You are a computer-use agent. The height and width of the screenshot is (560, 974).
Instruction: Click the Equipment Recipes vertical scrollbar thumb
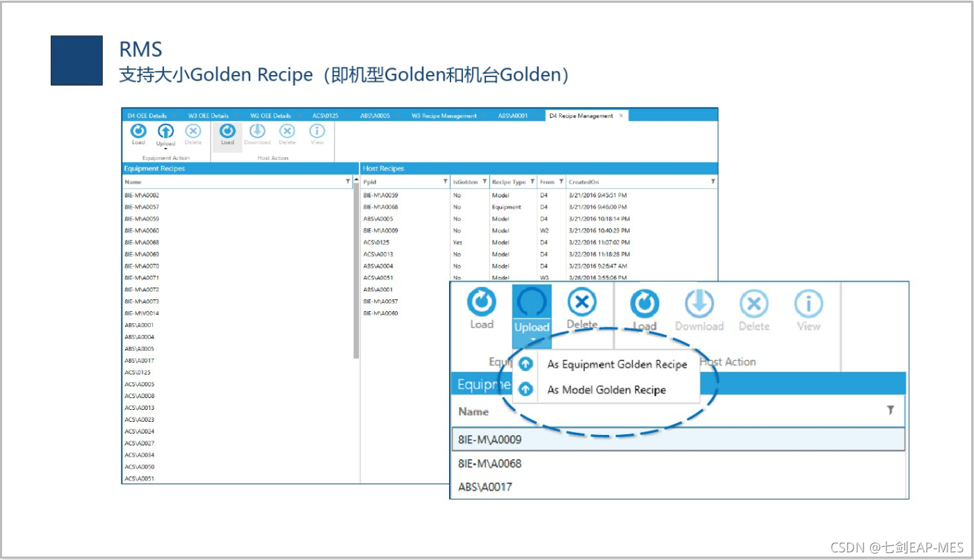357,271
